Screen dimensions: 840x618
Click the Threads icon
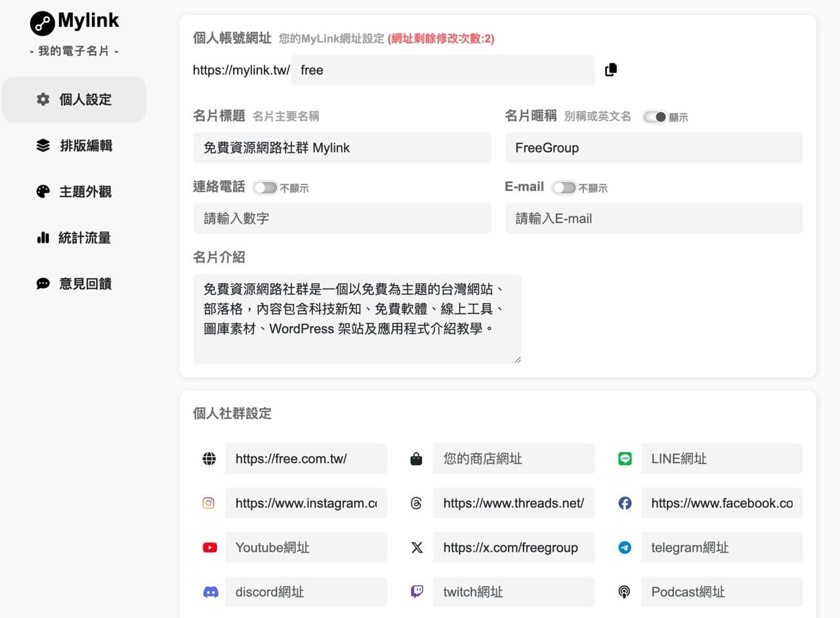tap(416, 503)
